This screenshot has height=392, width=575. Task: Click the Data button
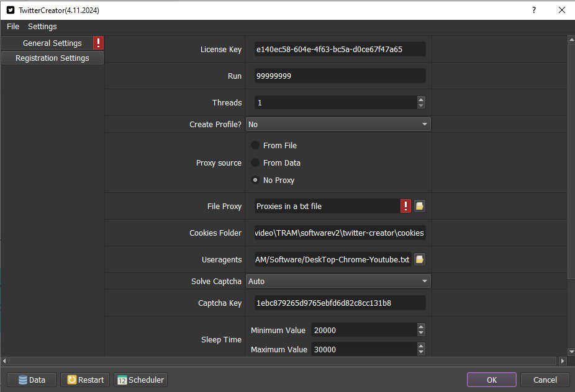coord(32,380)
